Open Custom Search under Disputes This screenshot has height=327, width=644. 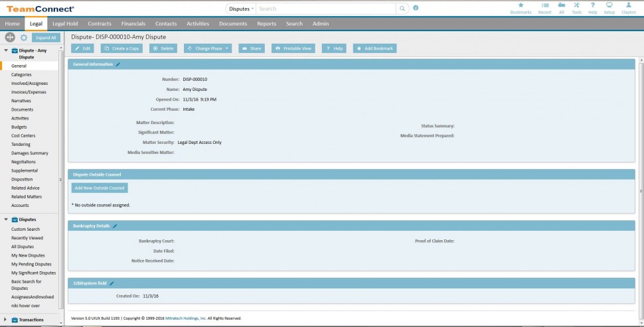click(25, 229)
